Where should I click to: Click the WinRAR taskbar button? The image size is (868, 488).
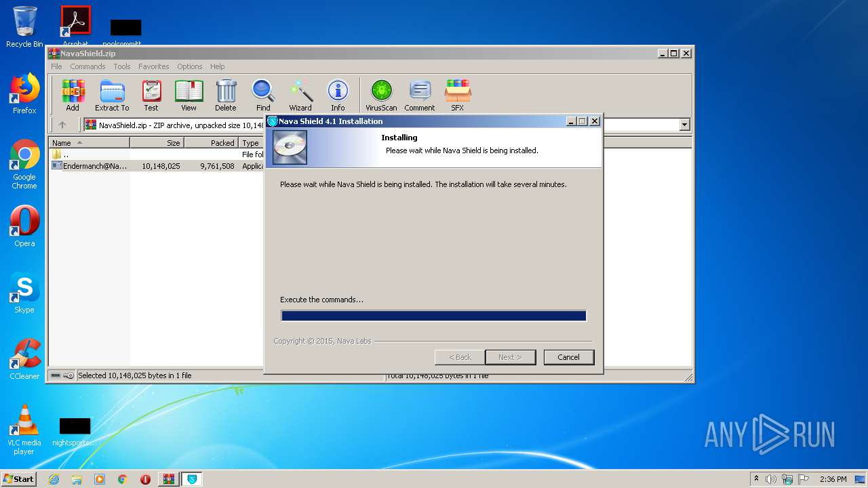tap(169, 479)
